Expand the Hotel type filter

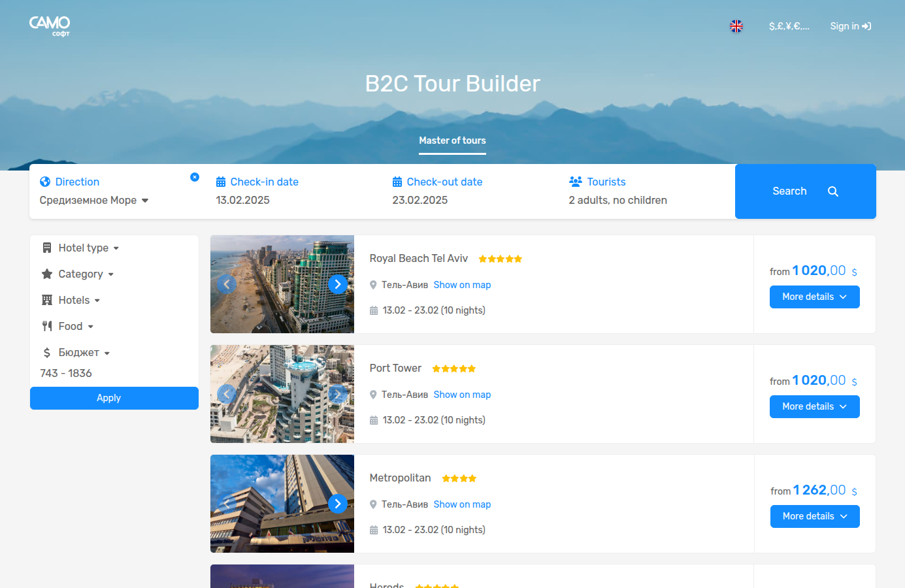(x=89, y=248)
